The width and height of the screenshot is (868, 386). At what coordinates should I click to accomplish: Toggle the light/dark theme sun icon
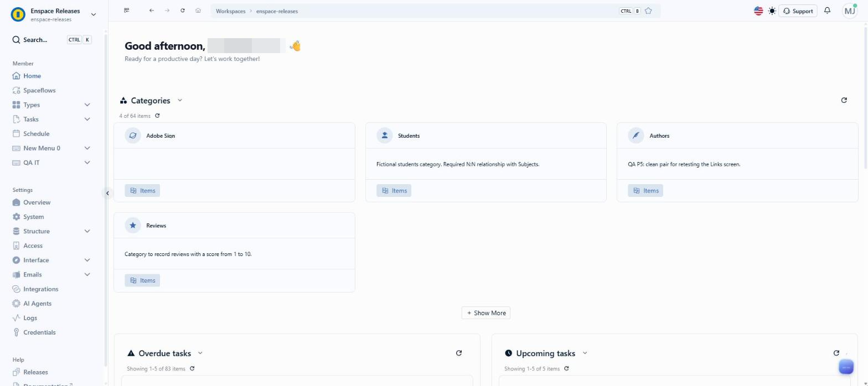(772, 11)
